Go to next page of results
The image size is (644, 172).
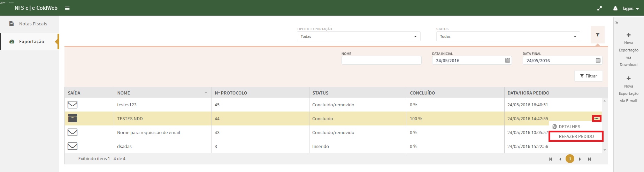(580, 159)
